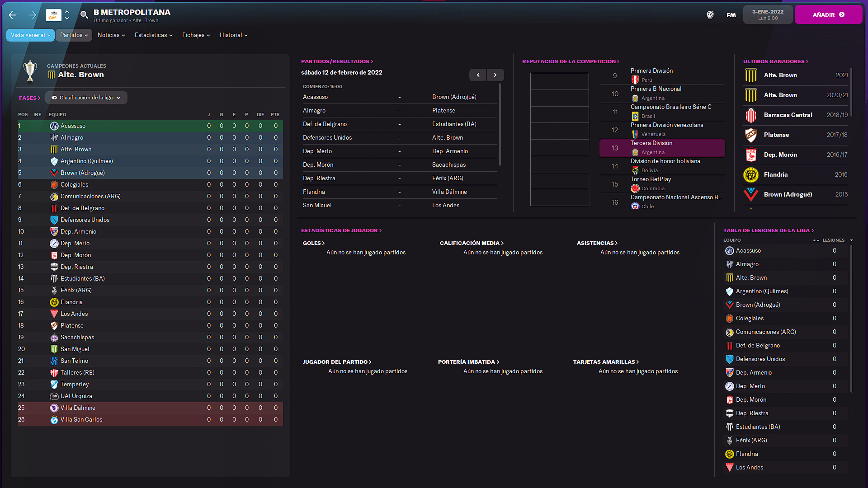Open the search magnifier icon
This screenshot has width=868, height=488.
click(x=84, y=15)
